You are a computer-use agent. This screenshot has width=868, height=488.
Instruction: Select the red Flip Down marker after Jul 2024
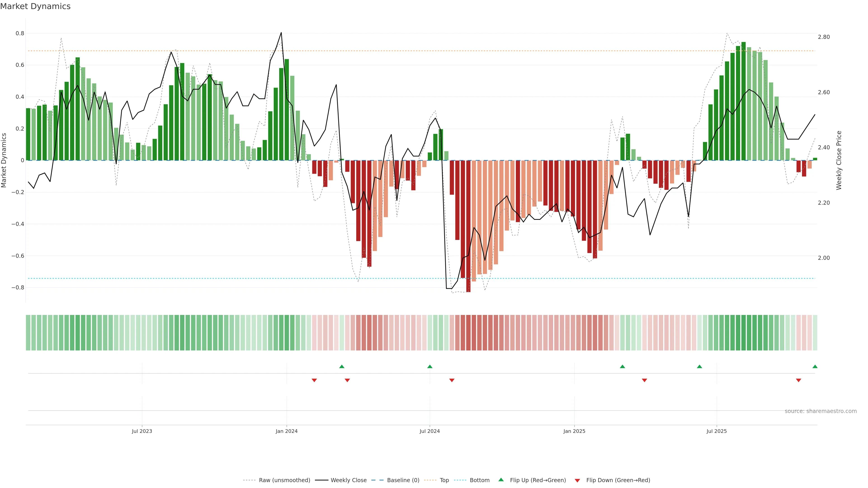tap(452, 380)
